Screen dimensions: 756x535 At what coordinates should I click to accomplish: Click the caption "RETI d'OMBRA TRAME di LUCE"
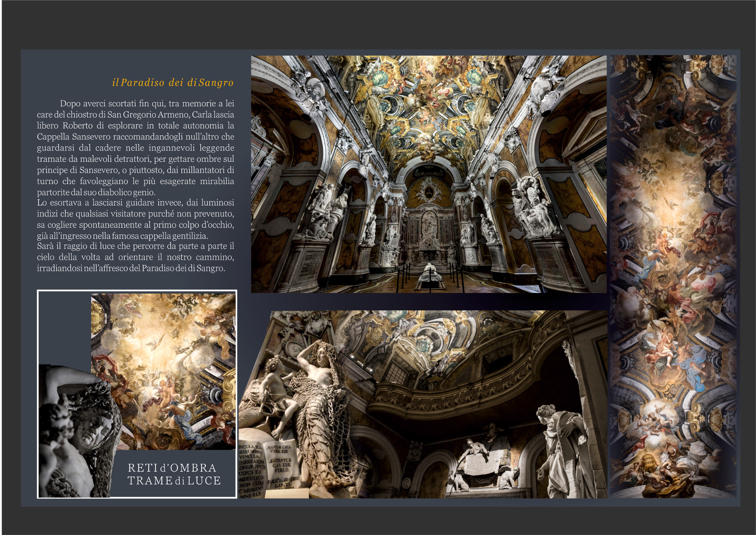[174, 474]
